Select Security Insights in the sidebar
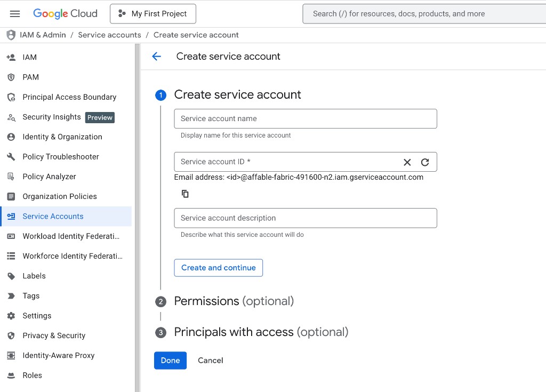 coord(52,117)
